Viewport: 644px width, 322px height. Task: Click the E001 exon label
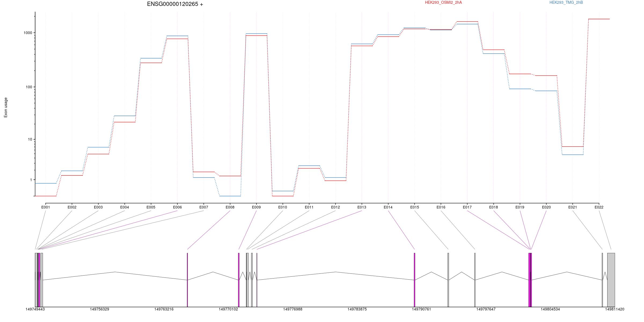[x=46, y=207]
